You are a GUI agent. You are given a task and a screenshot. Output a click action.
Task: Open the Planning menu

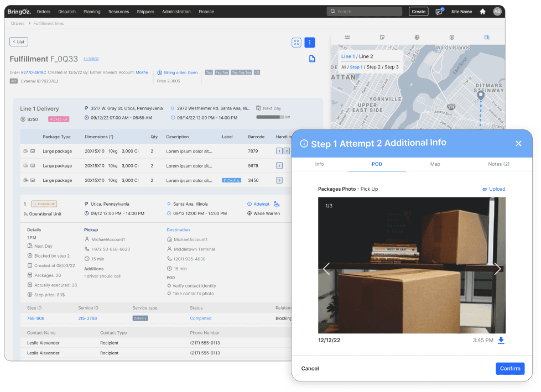pyautogui.click(x=92, y=12)
